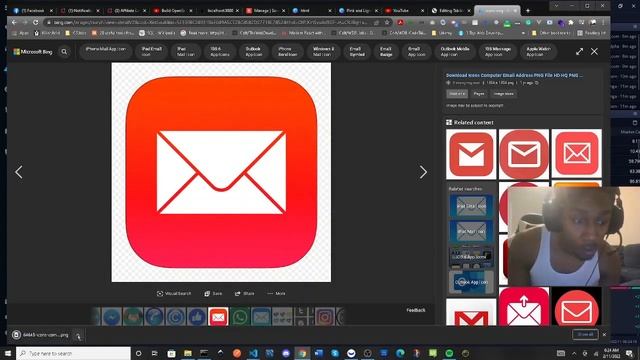Open the More options menu
The width and height of the screenshot is (640, 360).
[x=276, y=293]
